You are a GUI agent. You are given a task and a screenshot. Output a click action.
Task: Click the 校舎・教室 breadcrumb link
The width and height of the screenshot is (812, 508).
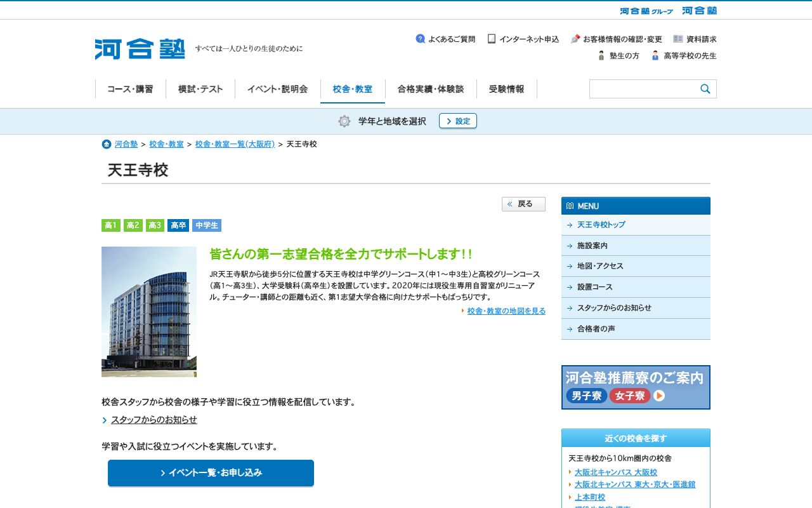coord(167,144)
